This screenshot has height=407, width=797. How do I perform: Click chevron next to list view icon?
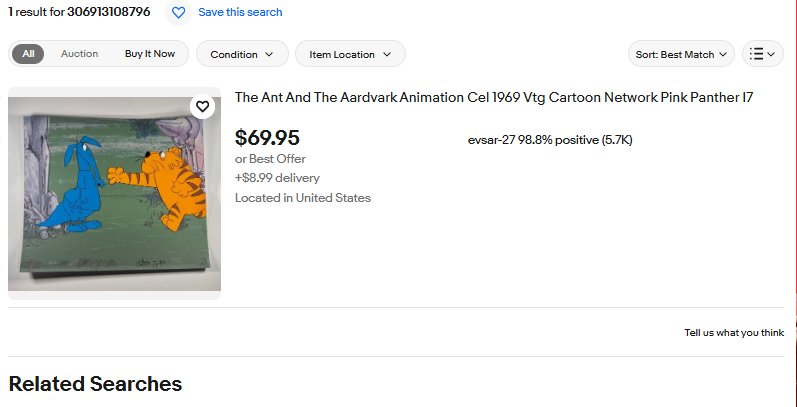[x=771, y=54]
